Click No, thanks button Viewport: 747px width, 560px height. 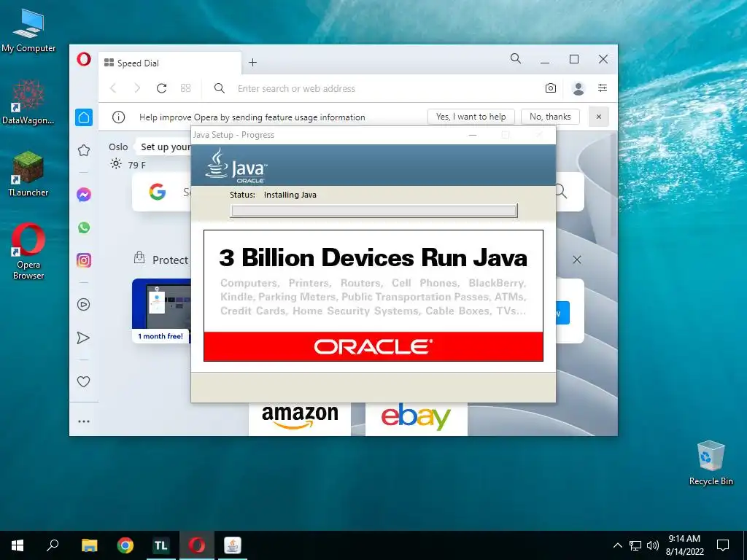pyautogui.click(x=550, y=117)
